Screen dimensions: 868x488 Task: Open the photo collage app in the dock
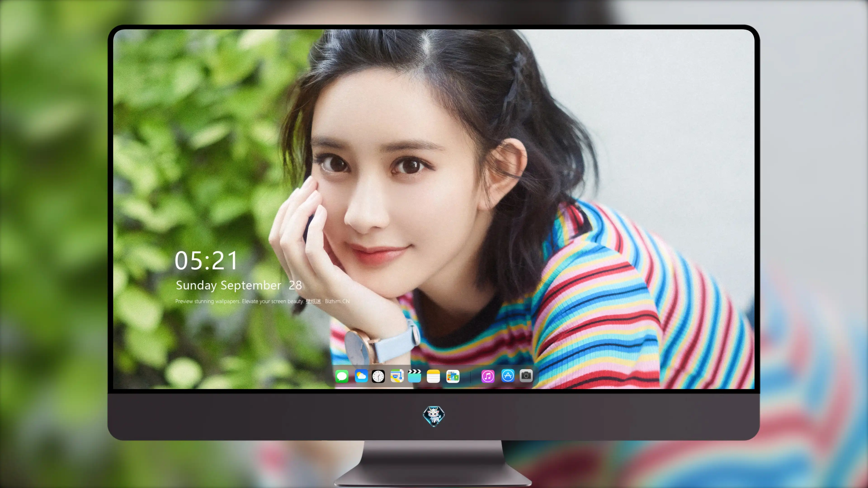[x=453, y=376]
